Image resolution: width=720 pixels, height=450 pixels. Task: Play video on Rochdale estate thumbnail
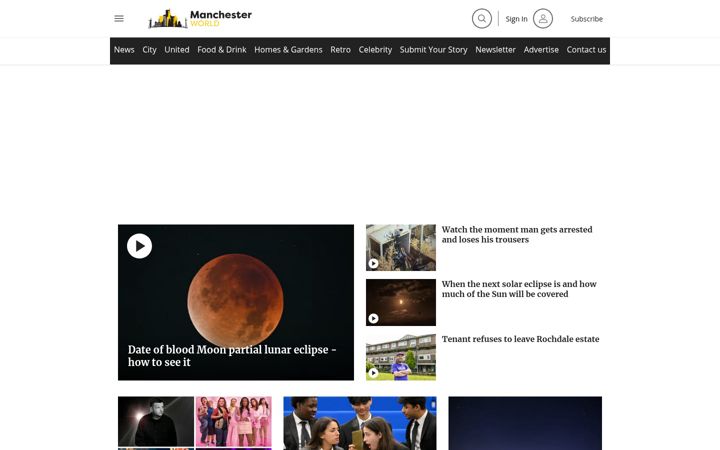373,373
